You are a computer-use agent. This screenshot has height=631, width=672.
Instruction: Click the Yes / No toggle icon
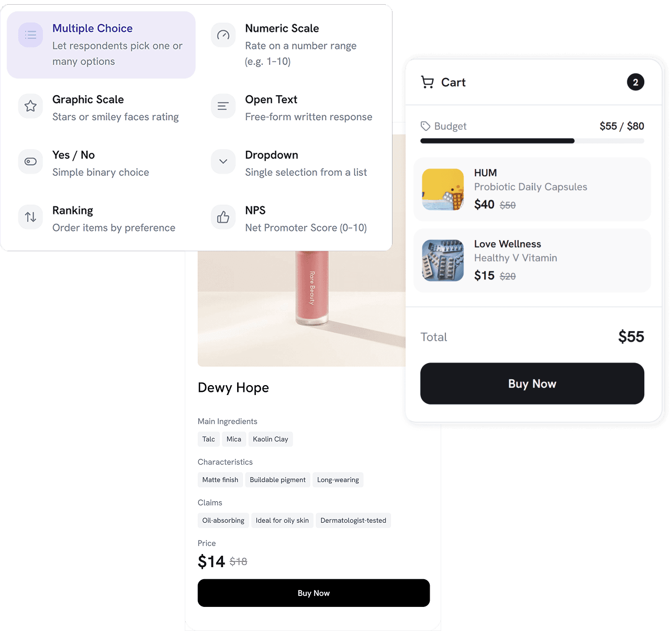click(x=30, y=162)
